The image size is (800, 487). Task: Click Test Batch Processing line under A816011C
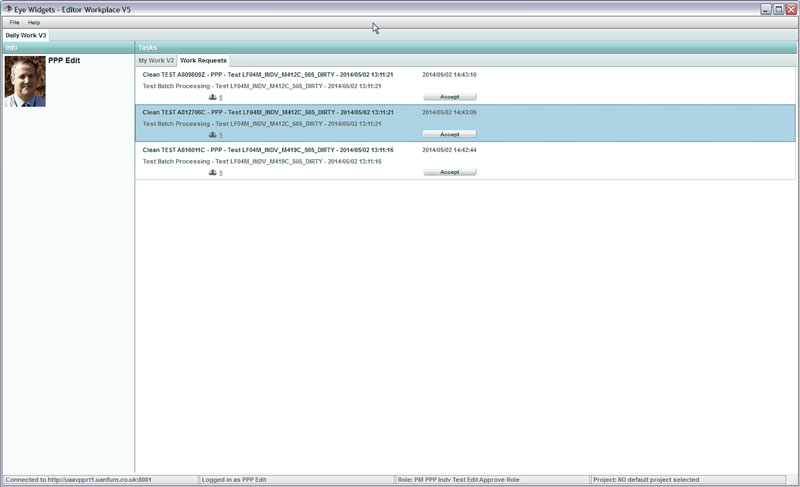[x=262, y=162]
